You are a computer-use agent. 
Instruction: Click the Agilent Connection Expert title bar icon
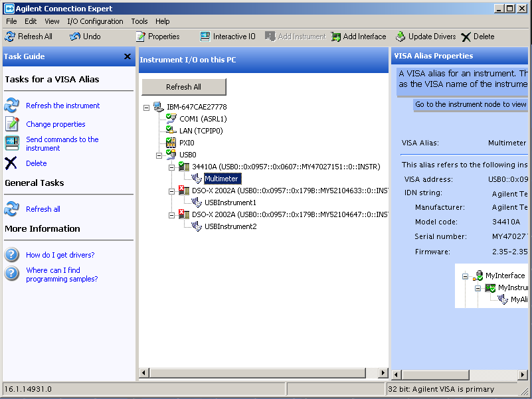(9, 9)
